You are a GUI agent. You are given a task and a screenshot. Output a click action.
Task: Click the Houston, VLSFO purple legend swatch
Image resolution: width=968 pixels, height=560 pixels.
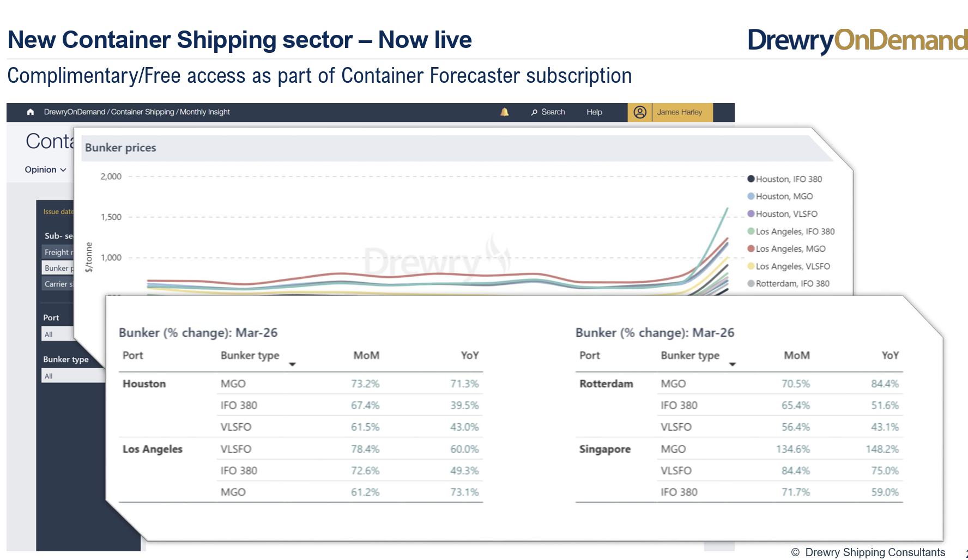click(x=751, y=214)
